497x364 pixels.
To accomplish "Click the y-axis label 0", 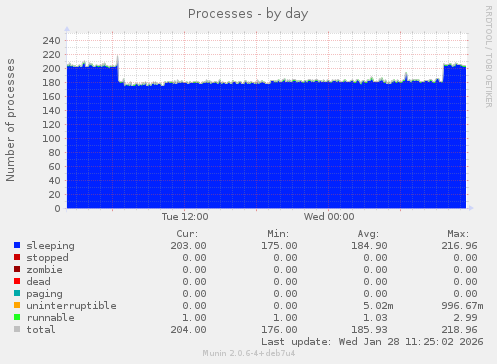I will pyautogui.click(x=58, y=209).
